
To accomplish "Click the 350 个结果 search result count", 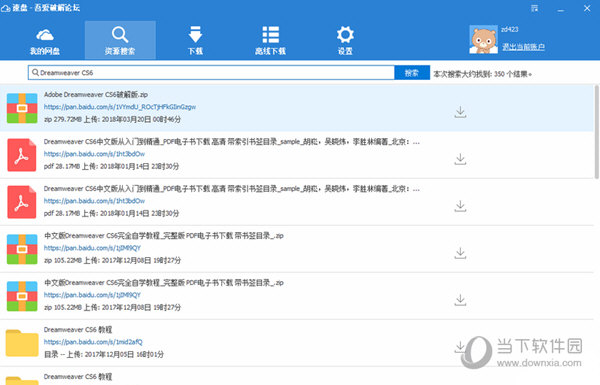I will (513, 74).
